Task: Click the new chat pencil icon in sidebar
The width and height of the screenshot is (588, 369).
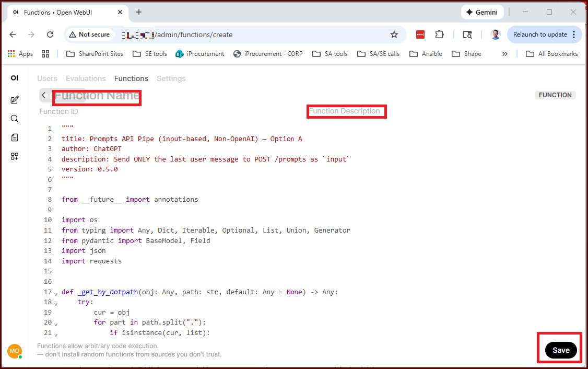Action: tap(15, 100)
